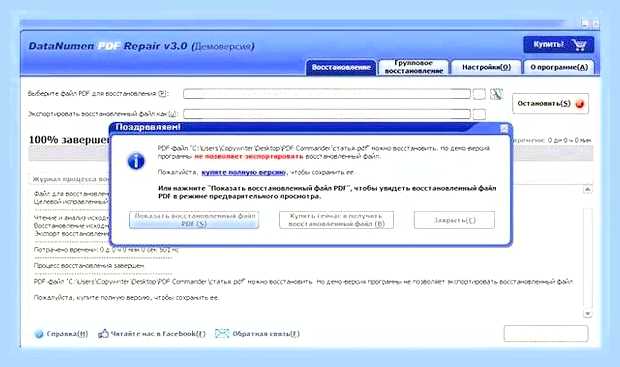This screenshot has height=367, width=620.
Task: Click the search files icon with magnifier
Action: coord(496,94)
